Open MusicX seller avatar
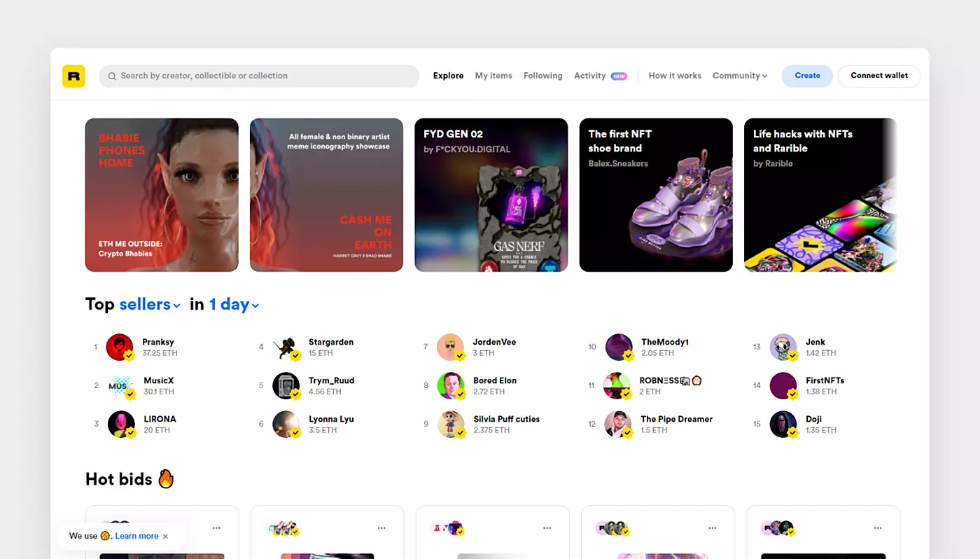 (121, 386)
